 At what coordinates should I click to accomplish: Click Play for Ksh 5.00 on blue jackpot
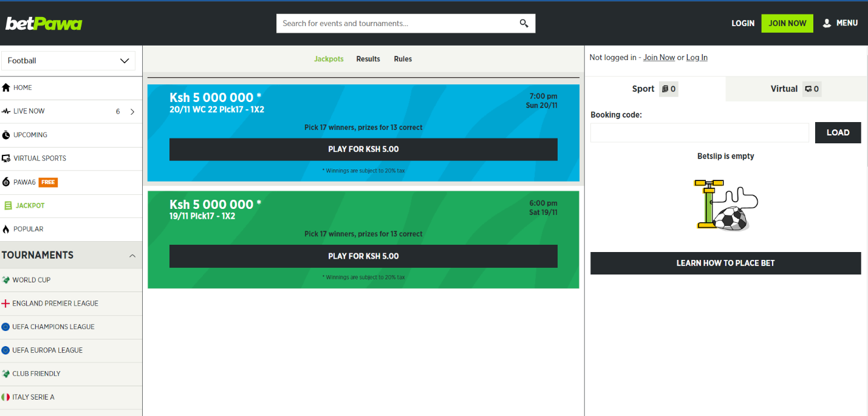pyautogui.click(x=363, y=149)
